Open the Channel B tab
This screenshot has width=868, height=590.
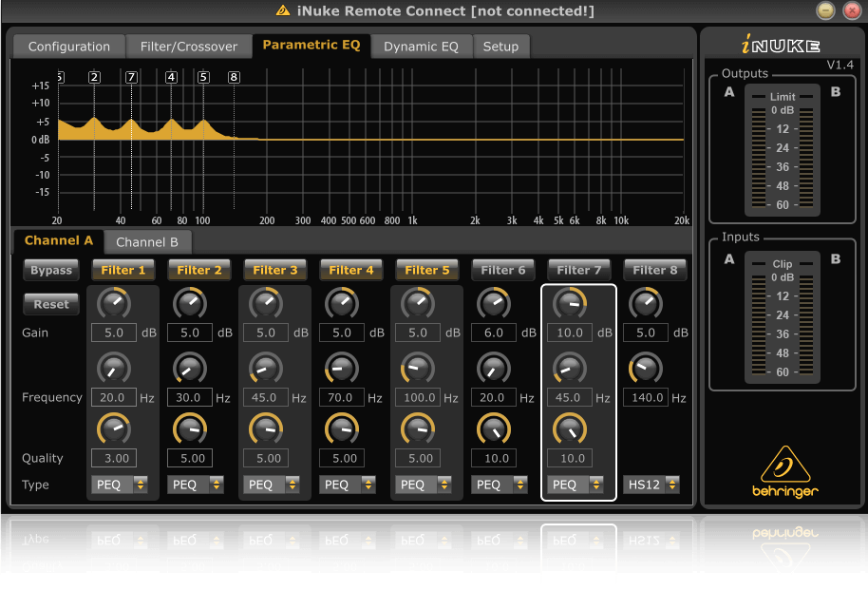(147, 242)
